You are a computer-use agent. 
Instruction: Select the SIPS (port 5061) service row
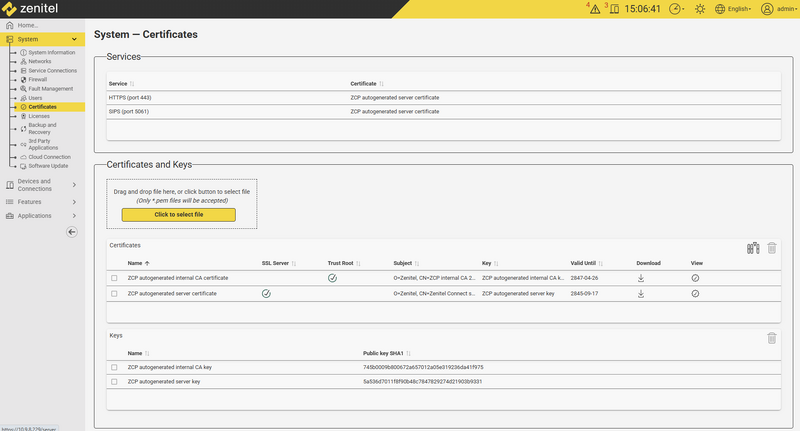[443, 112]
